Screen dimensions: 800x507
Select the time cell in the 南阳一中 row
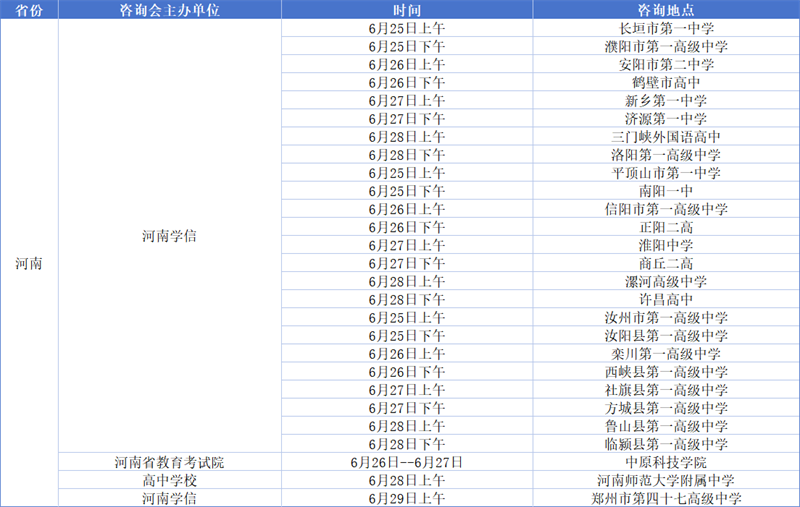407,191
